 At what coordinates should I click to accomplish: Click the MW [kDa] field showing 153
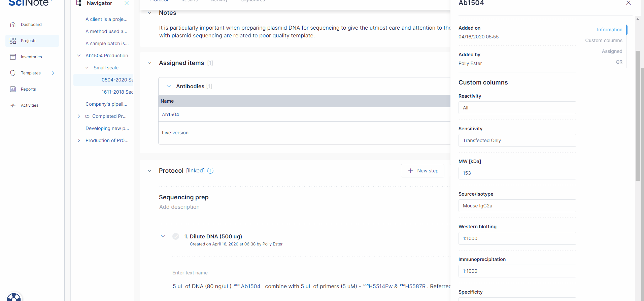tap(517, 173)
